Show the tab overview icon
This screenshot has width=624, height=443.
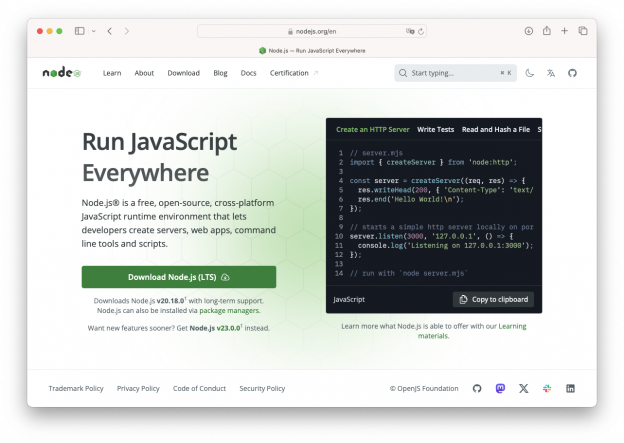(x=583, y=31)
